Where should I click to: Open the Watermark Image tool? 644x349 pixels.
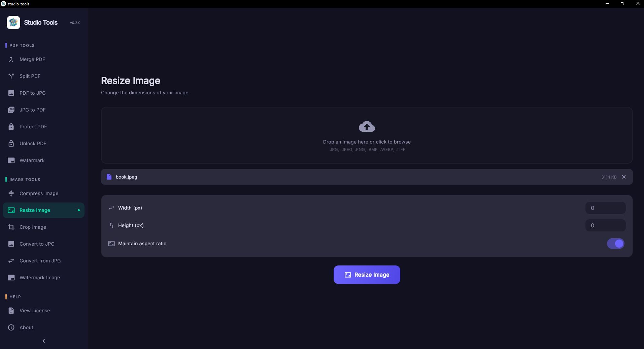point(40,278)
